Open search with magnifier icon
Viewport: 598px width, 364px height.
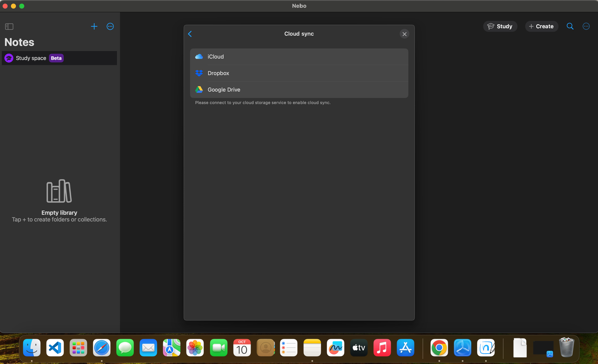coord(570,27)
